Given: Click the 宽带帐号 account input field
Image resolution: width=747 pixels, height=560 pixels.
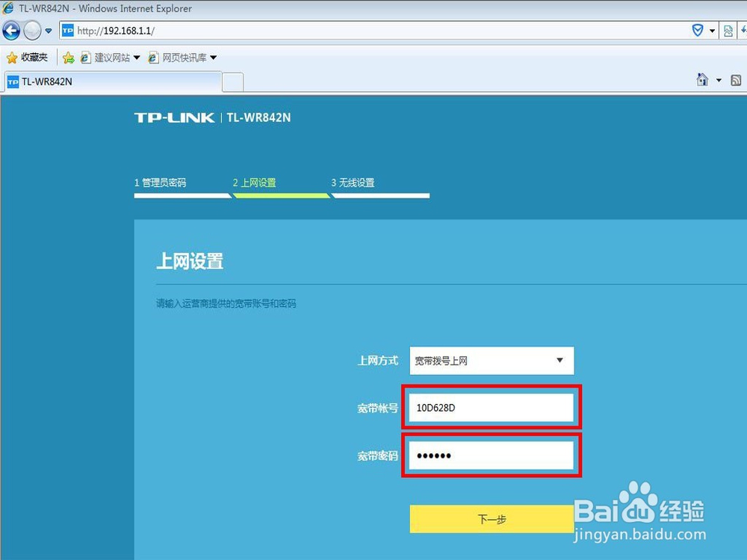Looking at the screenshot, I should pyautogui.click(x=492, y=408).
